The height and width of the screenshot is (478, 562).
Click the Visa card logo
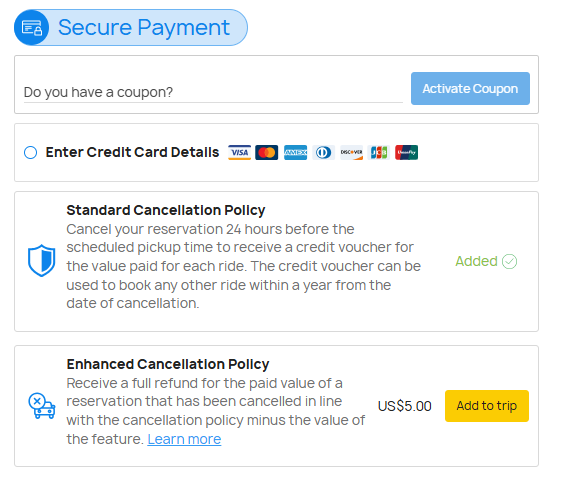pyautogui.click(x=239, y=152)
